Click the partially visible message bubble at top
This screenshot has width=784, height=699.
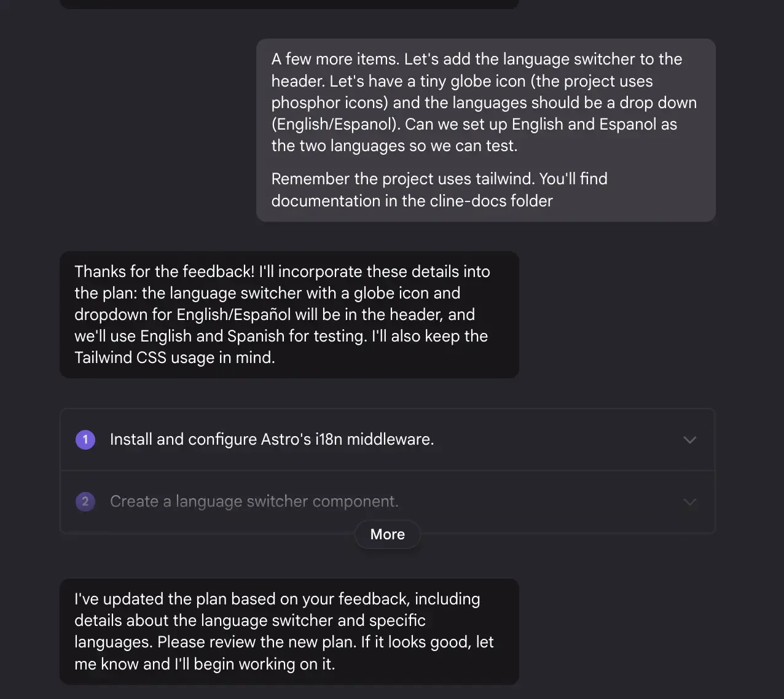coord(289,4)
